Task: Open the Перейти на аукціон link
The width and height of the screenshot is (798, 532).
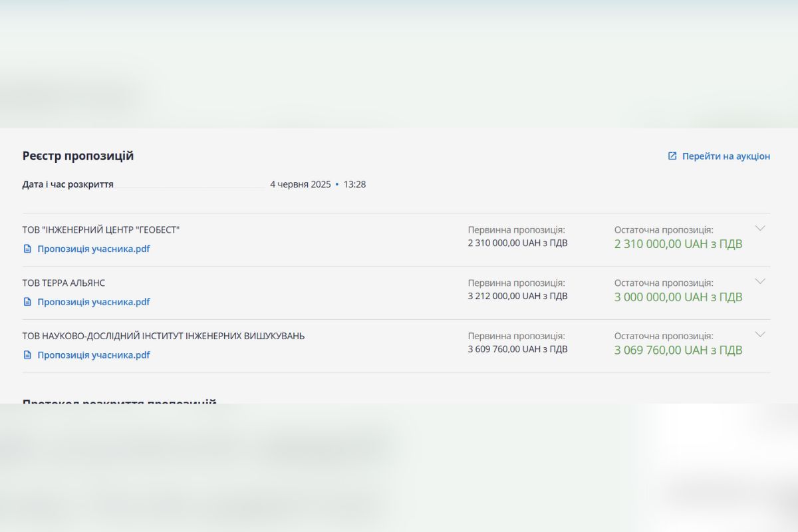Action: click(x=726, y=156)
